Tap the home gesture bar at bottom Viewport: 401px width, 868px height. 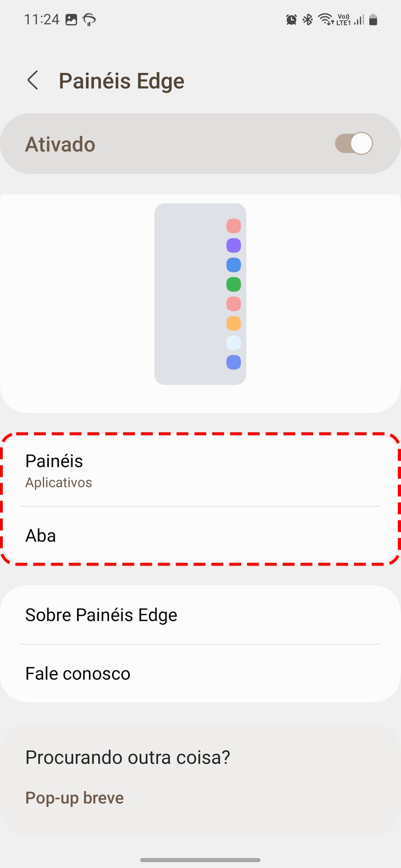tap(200, 860)
